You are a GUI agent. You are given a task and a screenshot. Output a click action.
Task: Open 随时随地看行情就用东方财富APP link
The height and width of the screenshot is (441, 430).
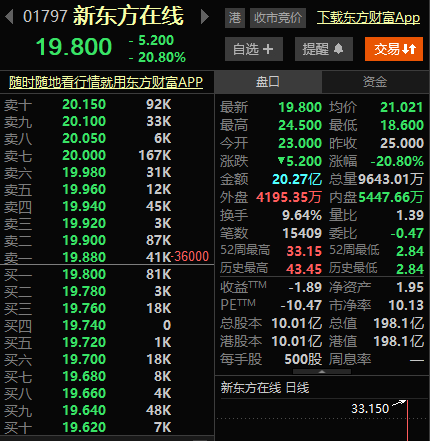(106, 82)
